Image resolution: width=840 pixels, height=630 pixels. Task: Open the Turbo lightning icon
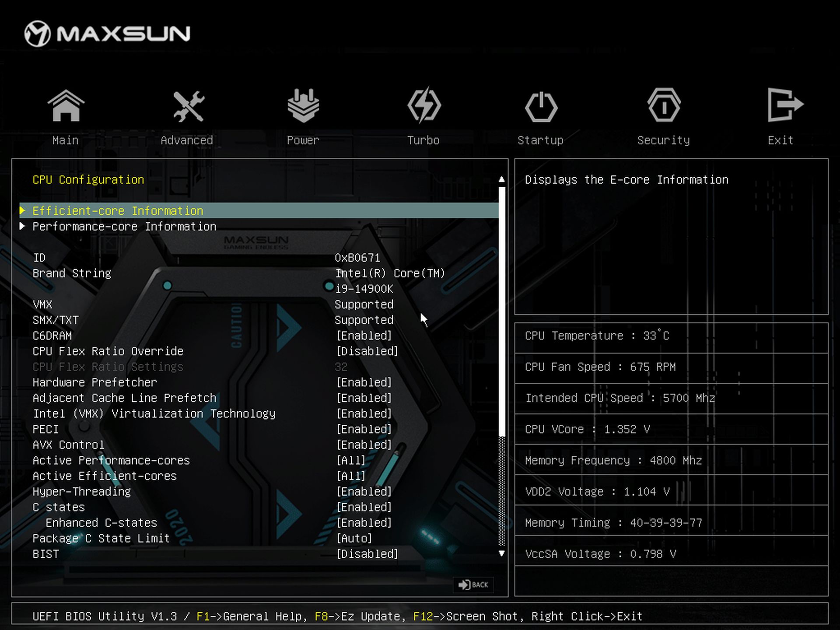424,105
